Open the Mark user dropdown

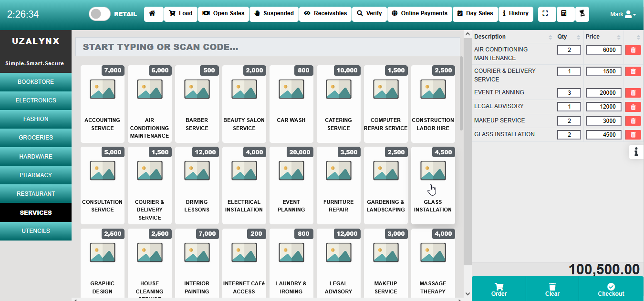pyautogui.click(x=623, y=14)
